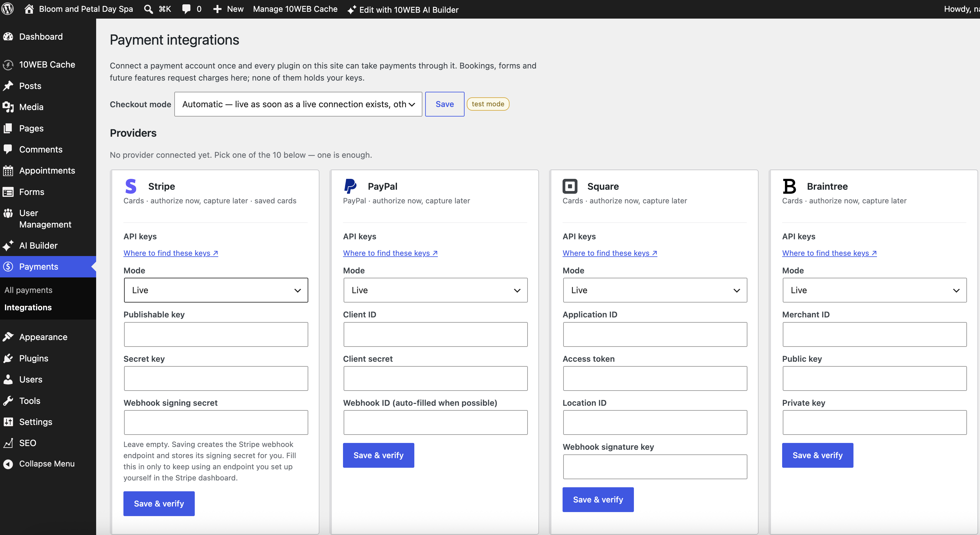Open Stripe 'Where to find these keys' link
The width and height of the screenshot is (980, 535).
pos(171,253)
